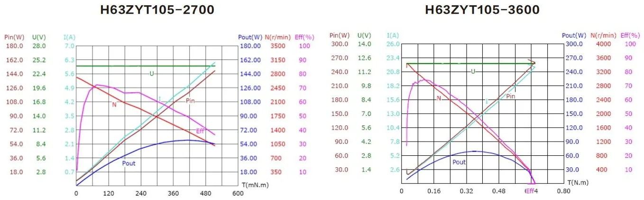Click the Pout curve label in the 3600 chart
The image size is (644, 200).
coord(459,162)
